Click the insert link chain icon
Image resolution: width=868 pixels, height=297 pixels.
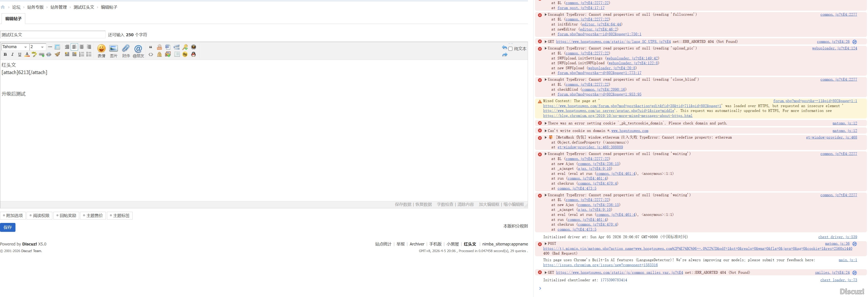[41, 54]
